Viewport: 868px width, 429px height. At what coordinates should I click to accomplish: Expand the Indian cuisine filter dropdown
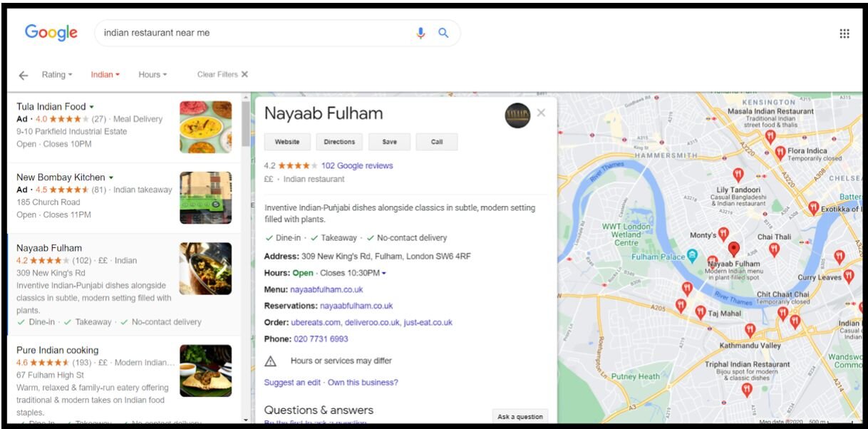(x=105, y=75)
